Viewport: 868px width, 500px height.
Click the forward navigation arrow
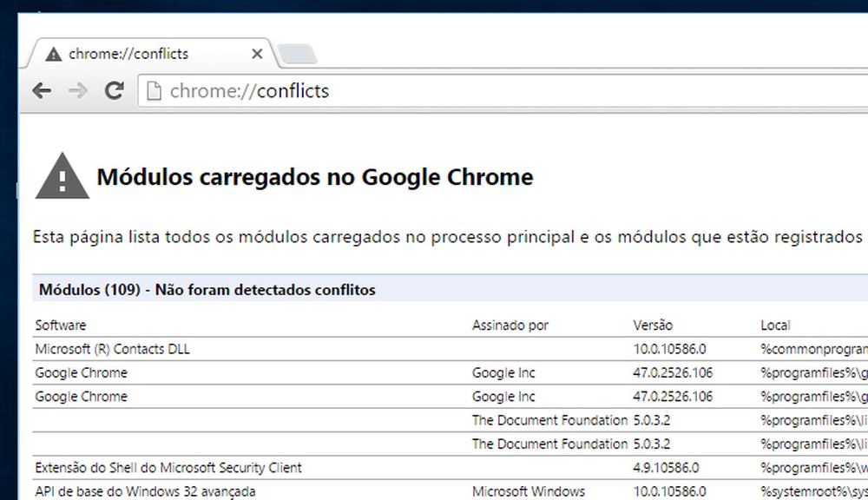[x=78, y=90]
